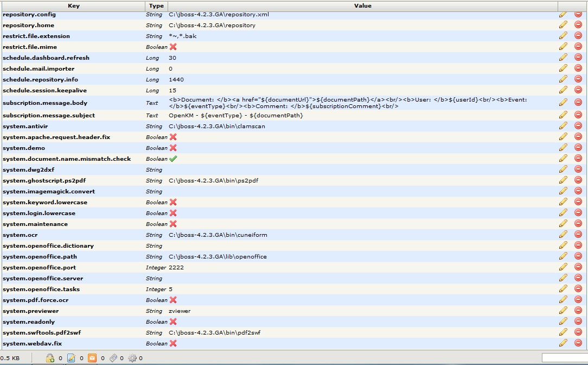Open the locked documents padlock icon in status bar

click(x=50, y=357)
